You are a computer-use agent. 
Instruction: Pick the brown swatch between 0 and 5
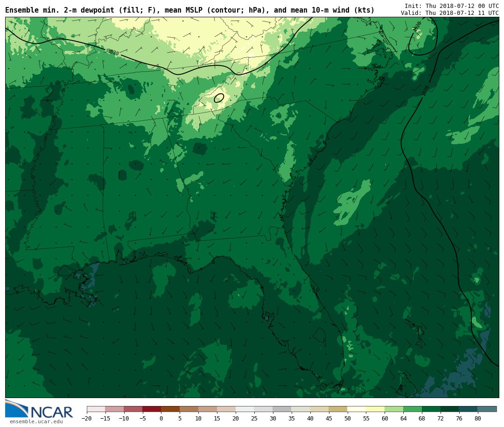coord(170,409)
